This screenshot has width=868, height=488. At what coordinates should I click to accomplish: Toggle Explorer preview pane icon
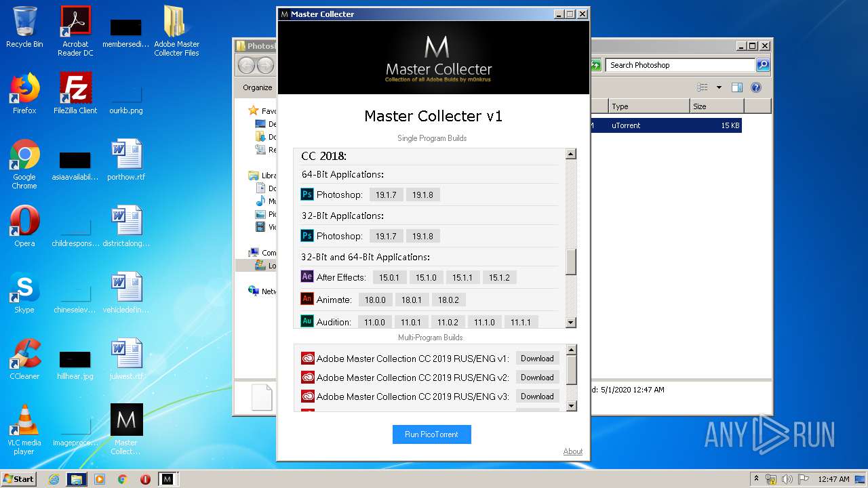tap(737, 87)
